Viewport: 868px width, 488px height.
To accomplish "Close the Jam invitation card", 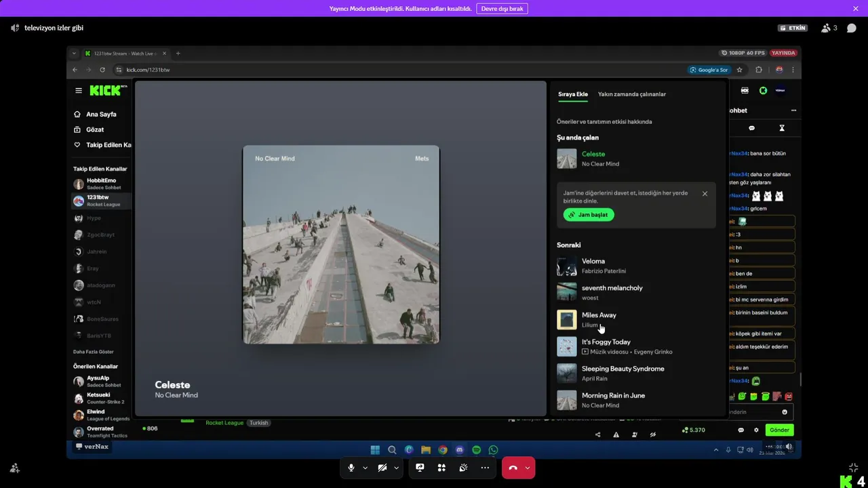I will click(x=705, y=194).
